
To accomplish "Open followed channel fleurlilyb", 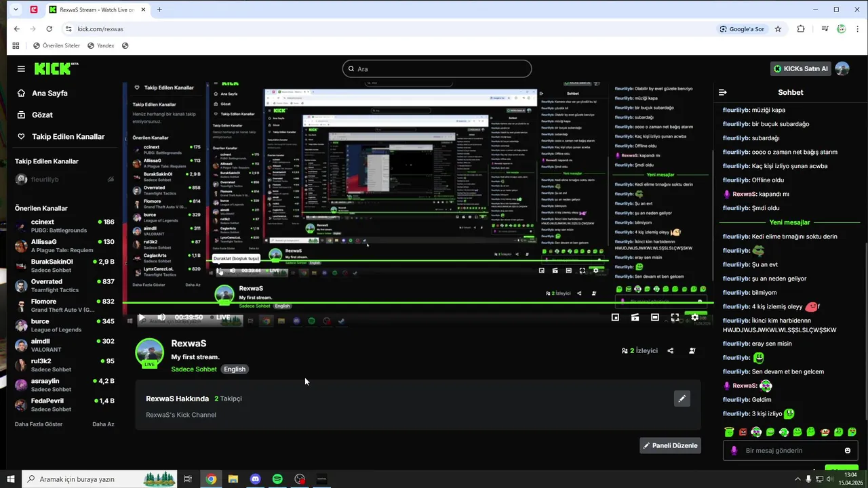I will (64, 180).
